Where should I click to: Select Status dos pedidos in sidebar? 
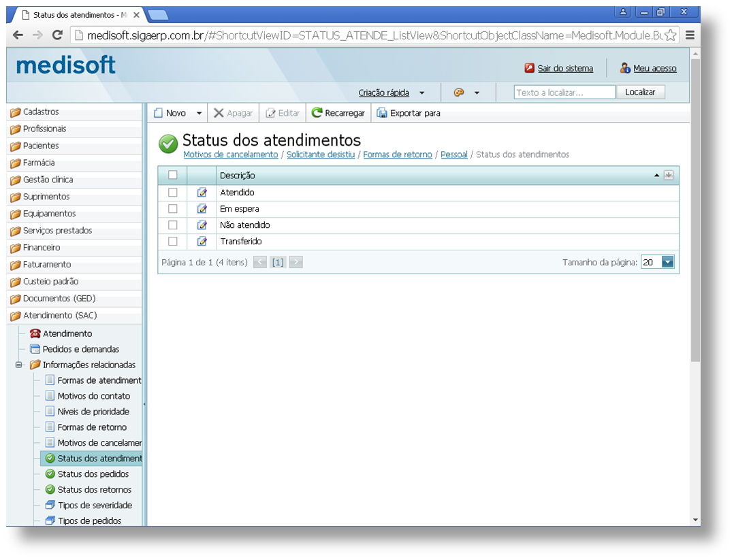click(93, 474)
